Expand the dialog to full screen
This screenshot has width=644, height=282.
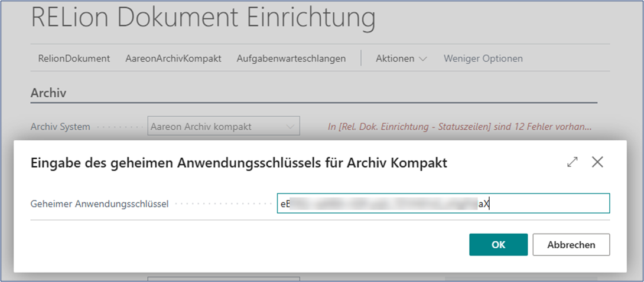click(x=572, y=162)
